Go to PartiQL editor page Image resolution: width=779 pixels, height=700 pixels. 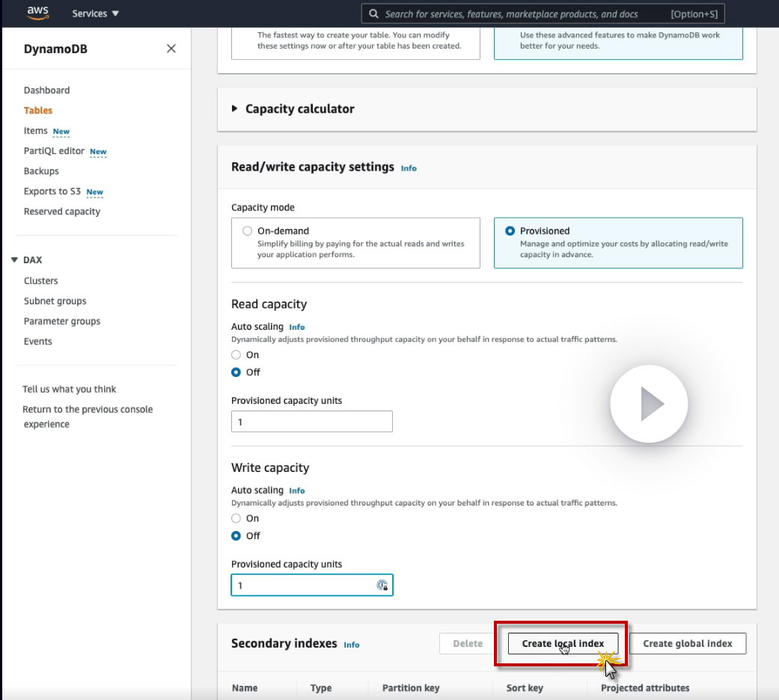pos(54,151)
